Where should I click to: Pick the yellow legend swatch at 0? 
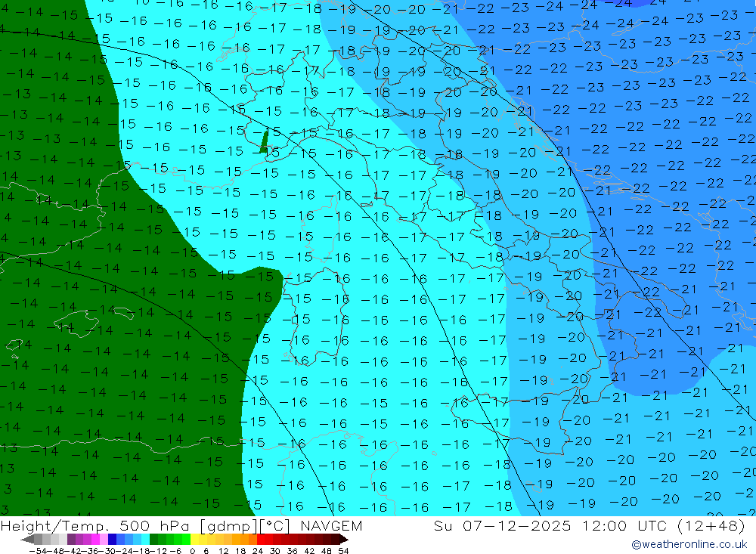click(x=195, y=539)
